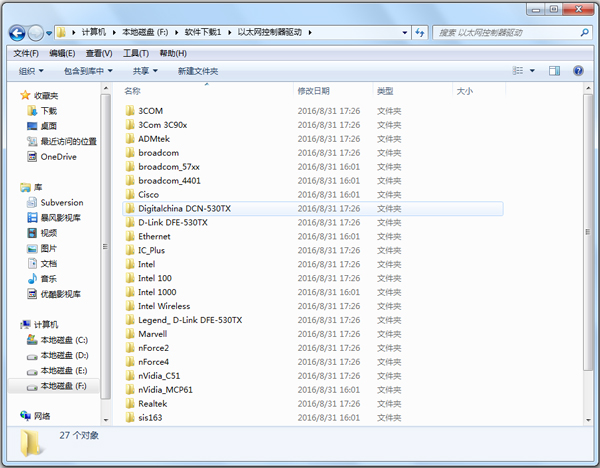
Task: Toggle the preview pane icon
Action: click(x=555, y=71)
